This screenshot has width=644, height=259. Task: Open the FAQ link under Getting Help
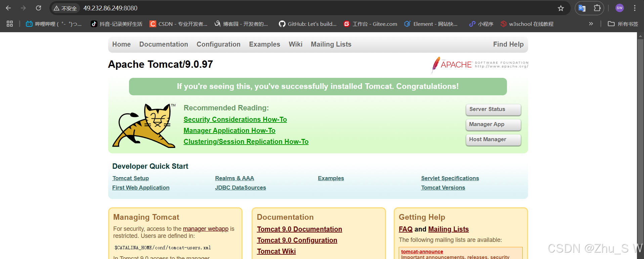click(405, 229)
